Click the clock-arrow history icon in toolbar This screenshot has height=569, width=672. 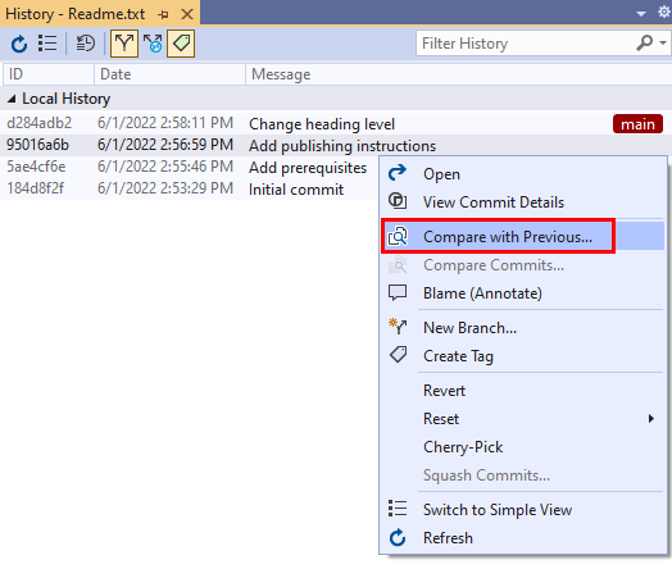(x=86, y=43)
